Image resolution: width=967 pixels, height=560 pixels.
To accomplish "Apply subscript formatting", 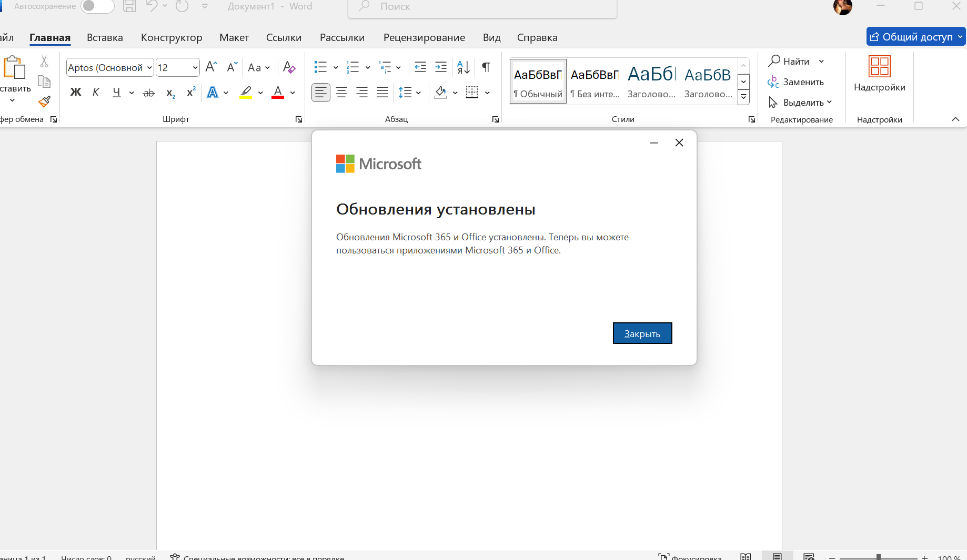I will (170, 93).
